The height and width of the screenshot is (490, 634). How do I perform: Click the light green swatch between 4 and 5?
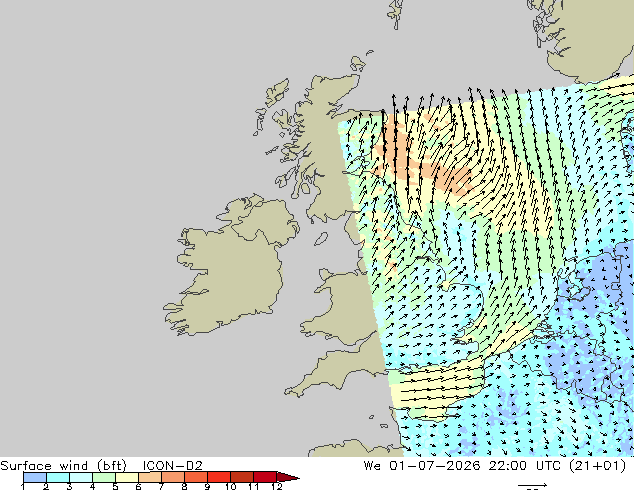pyautogui.click(x=104, y=477)
